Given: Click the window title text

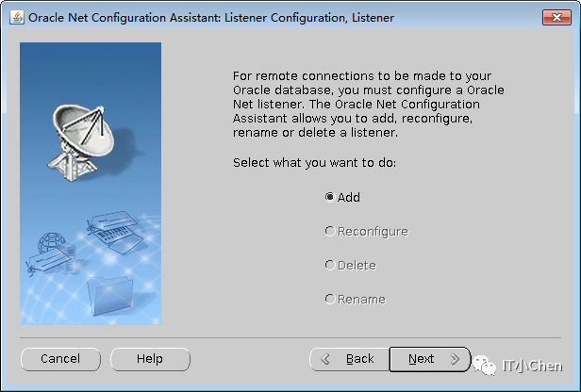Looking at the screenshot, I should coord(211,17).
